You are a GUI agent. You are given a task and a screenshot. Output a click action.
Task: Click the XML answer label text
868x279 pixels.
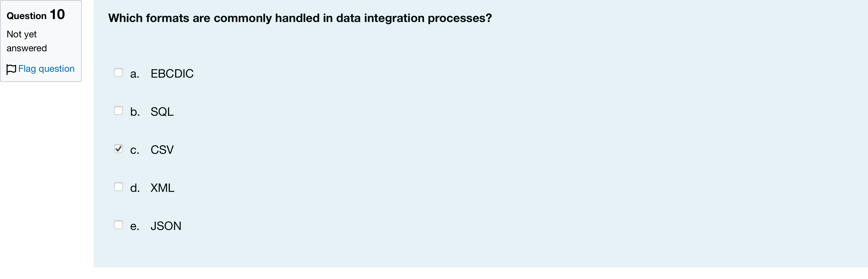(162, 188)
